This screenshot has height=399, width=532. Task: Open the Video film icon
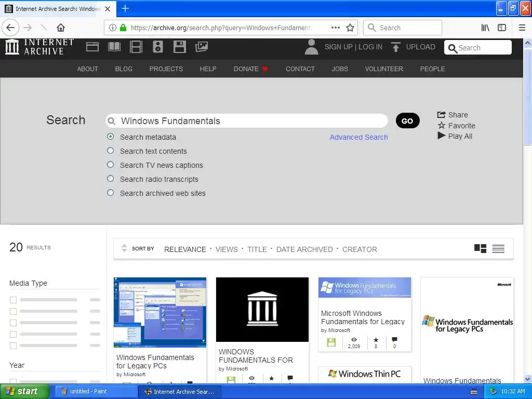136,47
